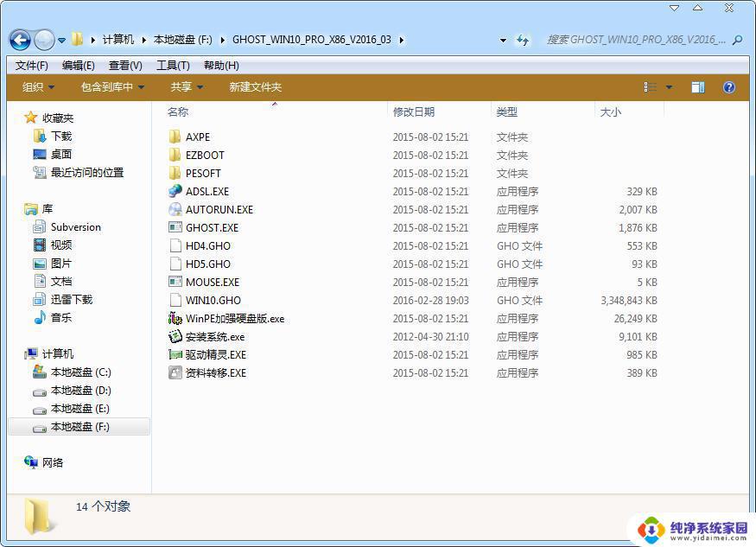The width and height of the screenshot is (756, 547).
Task: Select the WIN10.GHO file icon
Action: [x=175, y=300]
